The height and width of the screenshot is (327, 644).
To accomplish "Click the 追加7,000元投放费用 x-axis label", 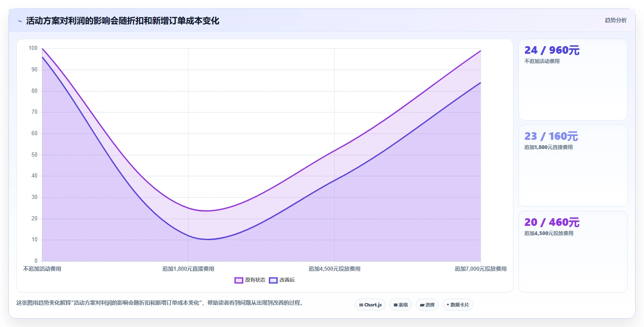I will click(480, 269).
